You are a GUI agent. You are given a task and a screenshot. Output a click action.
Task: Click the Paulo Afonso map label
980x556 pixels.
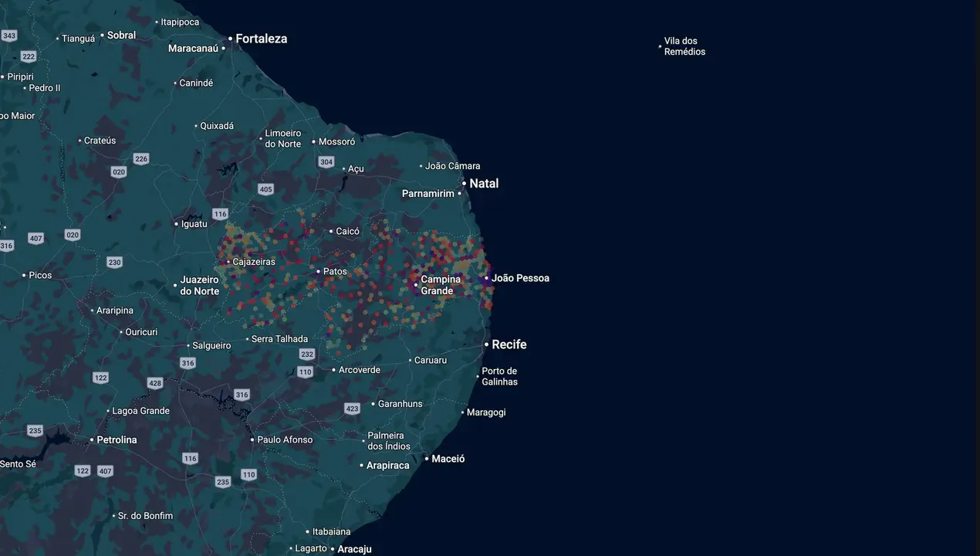pos(285,440)
